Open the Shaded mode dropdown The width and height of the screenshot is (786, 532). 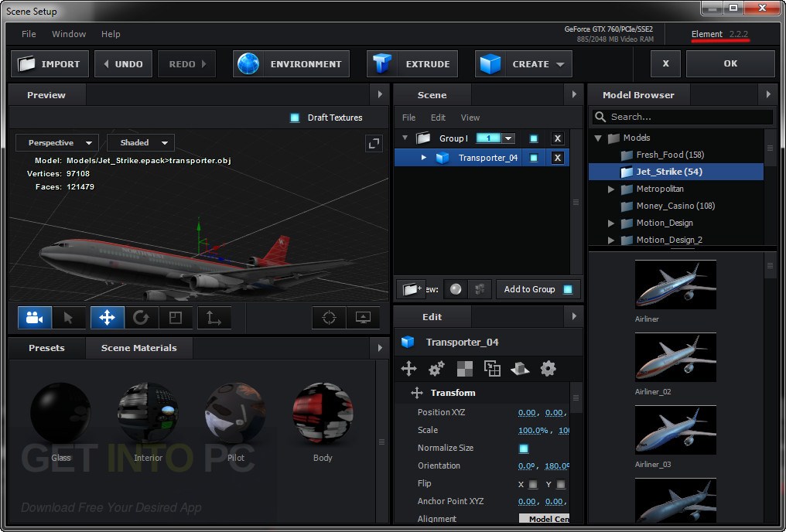coord(140,142)
